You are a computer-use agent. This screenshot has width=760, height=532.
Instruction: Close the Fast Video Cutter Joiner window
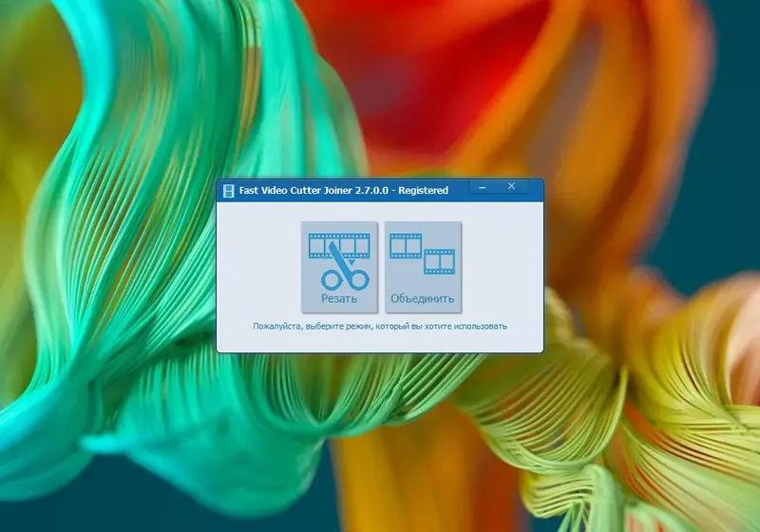[x=511, y=186]
